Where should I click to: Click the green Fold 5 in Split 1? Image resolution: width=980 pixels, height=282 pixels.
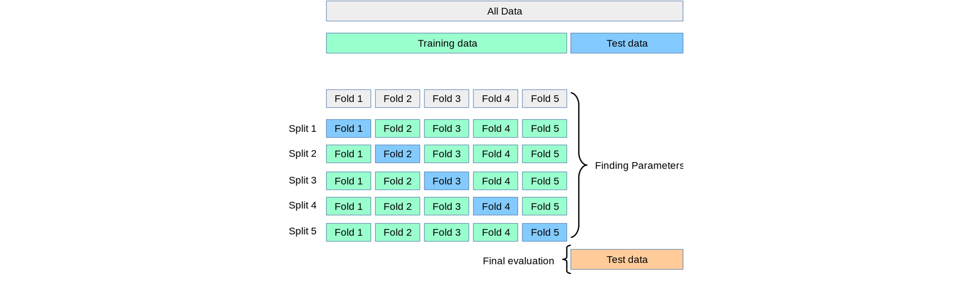[x=544, y=128]
